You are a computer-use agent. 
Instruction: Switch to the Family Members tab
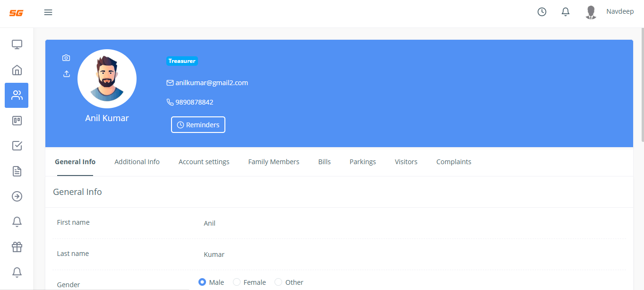tap(274, 162)
